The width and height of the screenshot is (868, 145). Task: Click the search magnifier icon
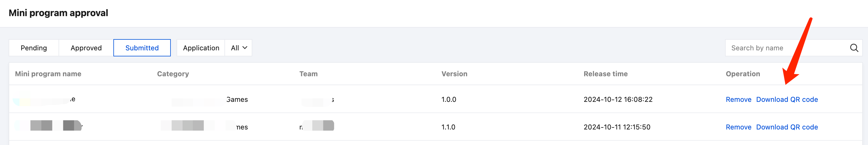tap(854, 48)
